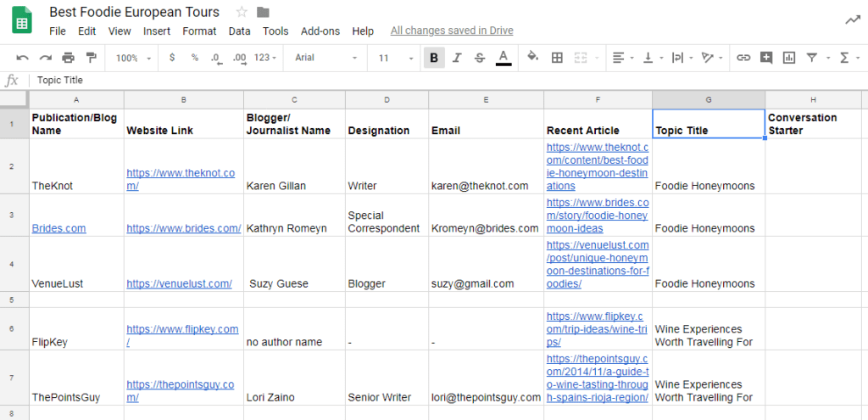
Task: Open the Format menu
Action: tap(199, 31)
